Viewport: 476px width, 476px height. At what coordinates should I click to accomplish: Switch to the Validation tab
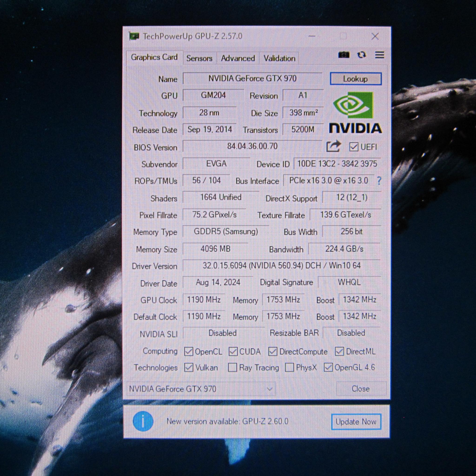pyautogui.click(x=279, y=58)
